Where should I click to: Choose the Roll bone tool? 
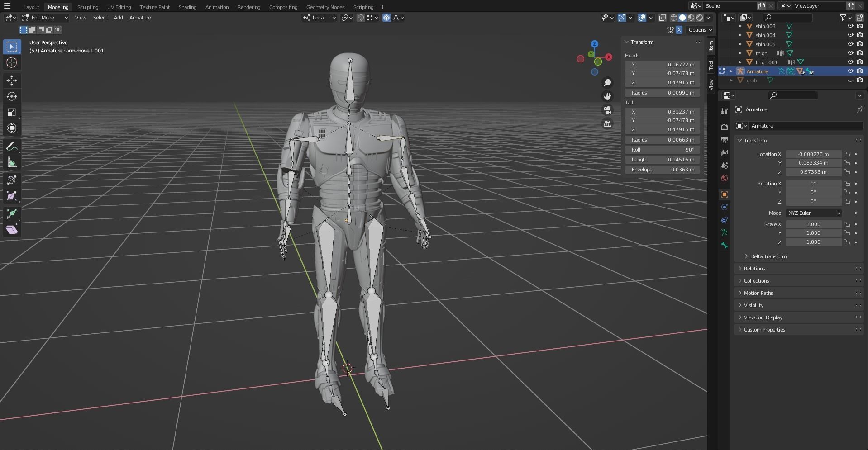point(12,180)
